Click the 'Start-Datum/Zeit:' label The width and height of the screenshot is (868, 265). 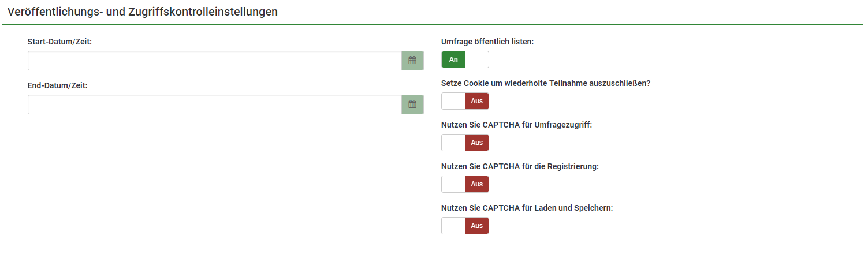tap(64, 42)
